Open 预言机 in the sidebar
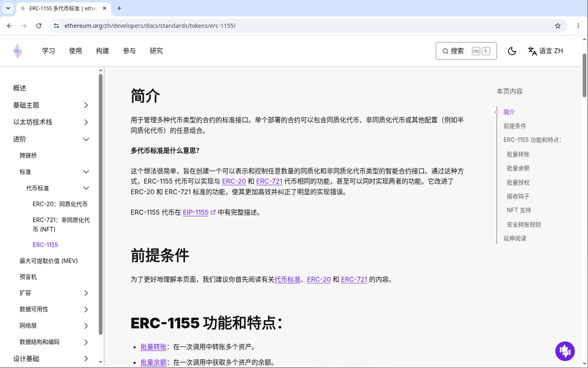 point(28,277)
